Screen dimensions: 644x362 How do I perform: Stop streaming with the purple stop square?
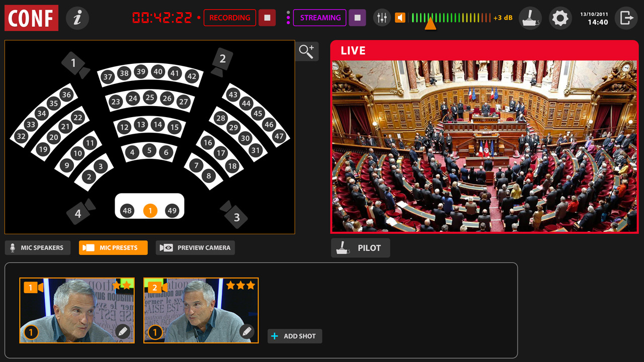(x=357, y=18)
